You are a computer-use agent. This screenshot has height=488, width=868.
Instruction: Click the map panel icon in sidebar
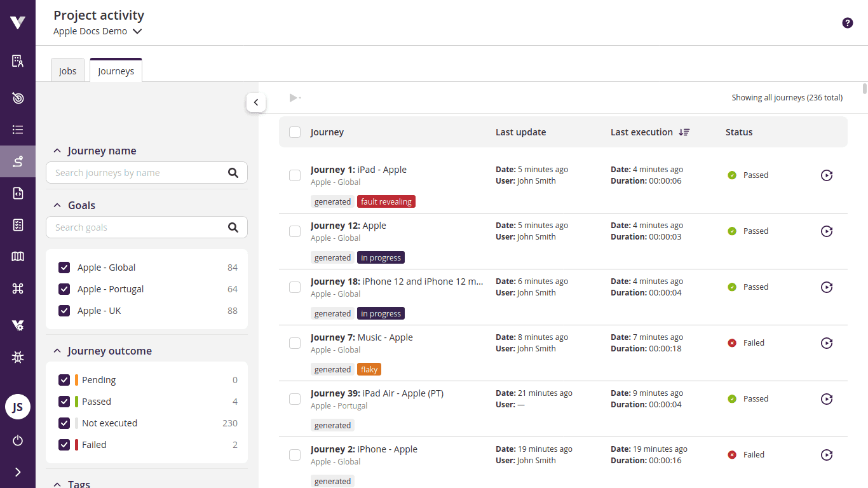point(17,256)
